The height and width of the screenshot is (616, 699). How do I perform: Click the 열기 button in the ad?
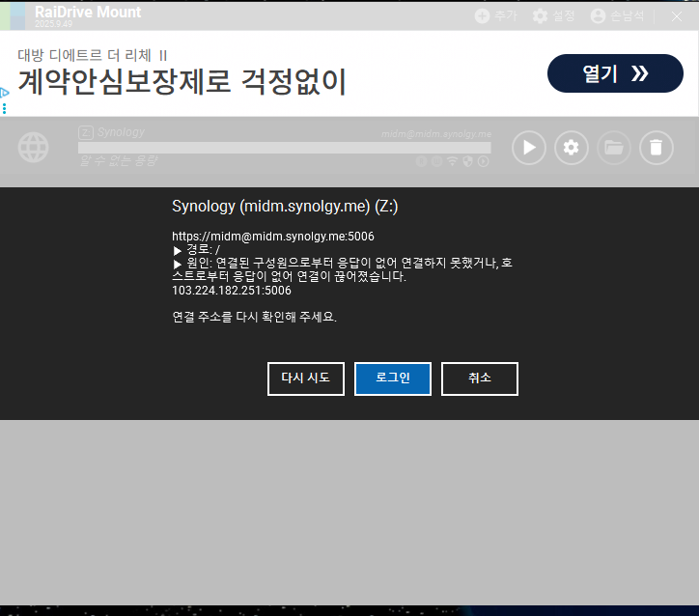coord(614,73)
